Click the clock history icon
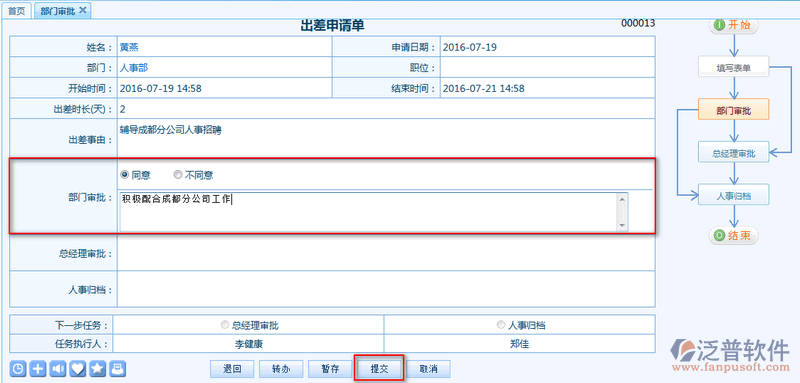800x383 pixels. (x=17, y=369)
